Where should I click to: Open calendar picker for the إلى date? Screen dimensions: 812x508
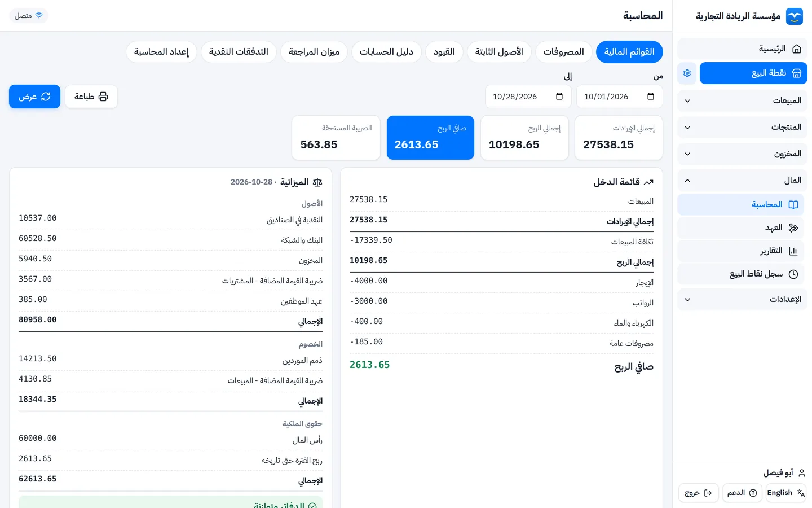tap(559, 97)
